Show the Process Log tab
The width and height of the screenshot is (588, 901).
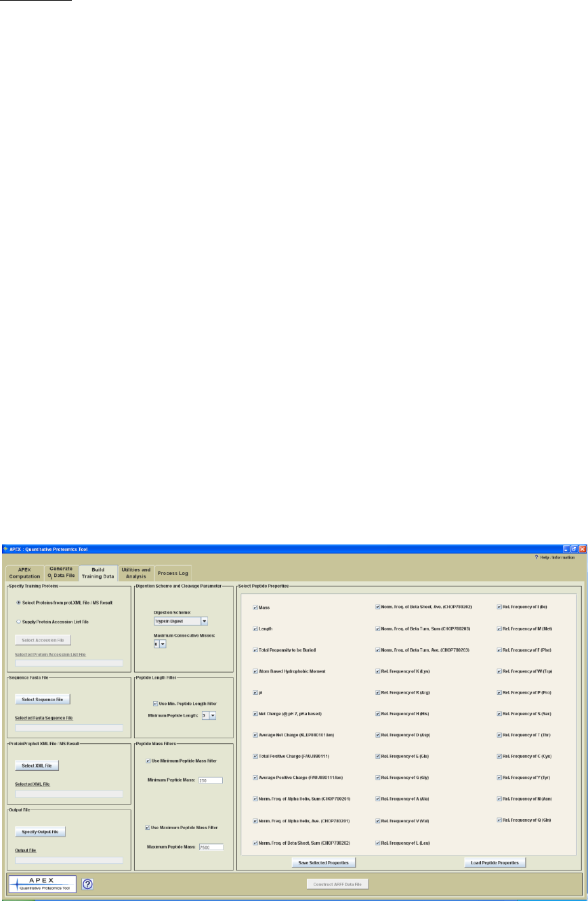pos(173,573)
